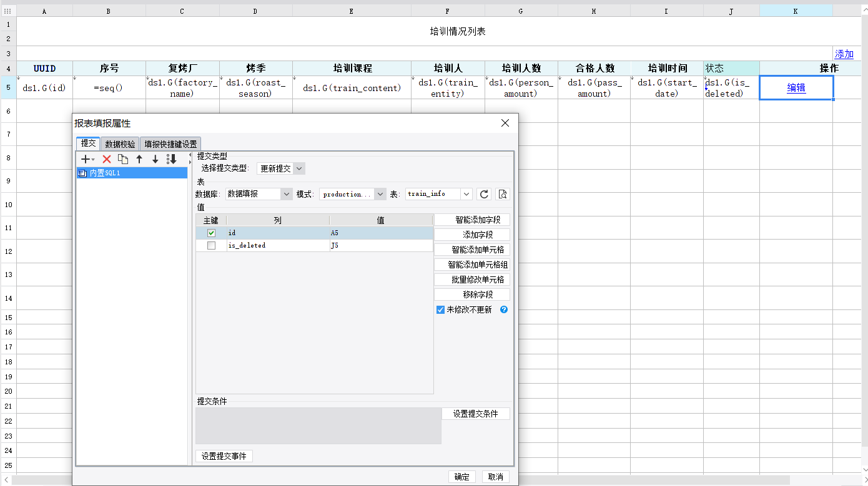The height and width of the screenshot is (486, 868).
Task: Switch to the 填报快捷键设置 tab
Action: (170, 144)
